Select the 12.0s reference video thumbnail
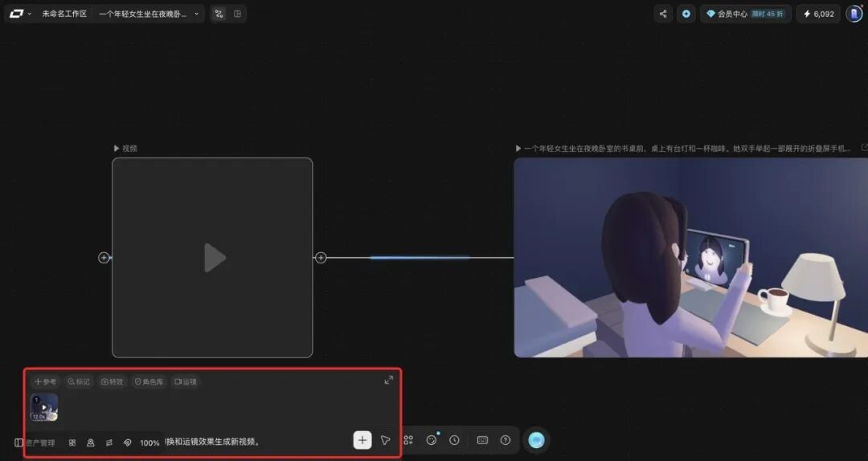Viewport: 868px width, 461px height. [x=44, y=407]
